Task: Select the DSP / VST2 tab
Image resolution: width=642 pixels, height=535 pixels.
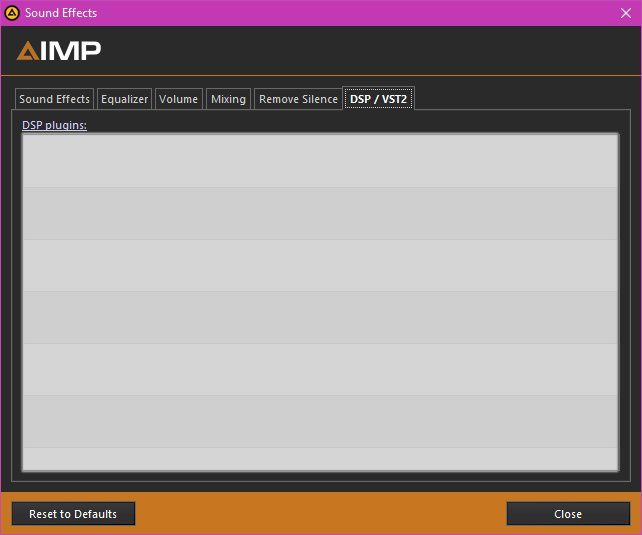Action: [x=378, y=99]
